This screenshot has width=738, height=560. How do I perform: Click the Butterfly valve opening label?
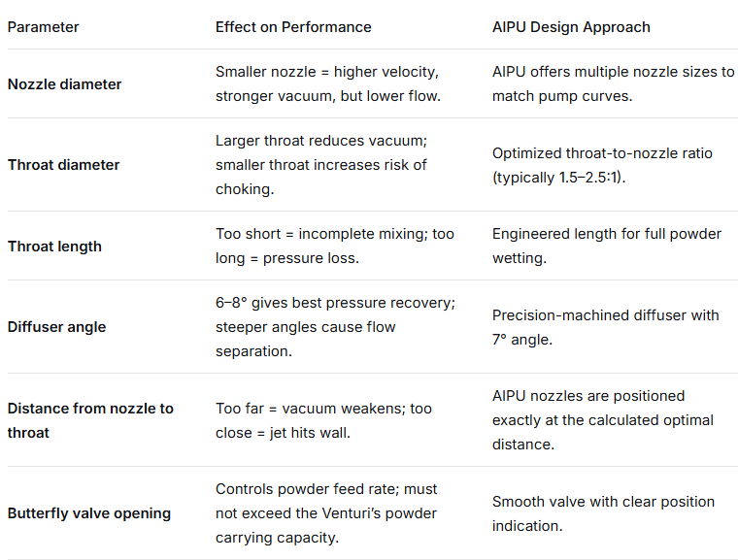click(x=89, y=512)
